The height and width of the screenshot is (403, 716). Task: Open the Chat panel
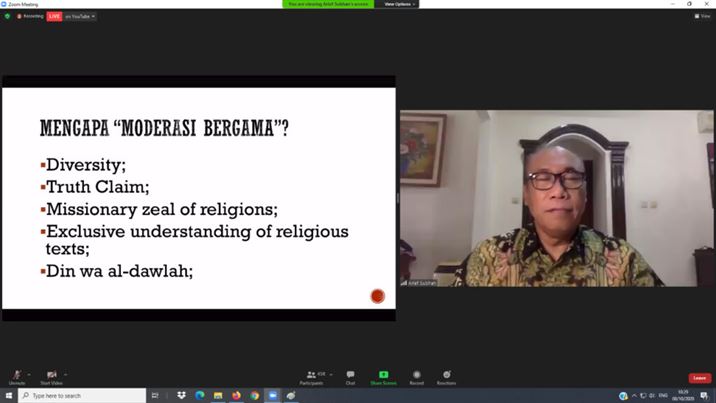[x=350, y=376]
